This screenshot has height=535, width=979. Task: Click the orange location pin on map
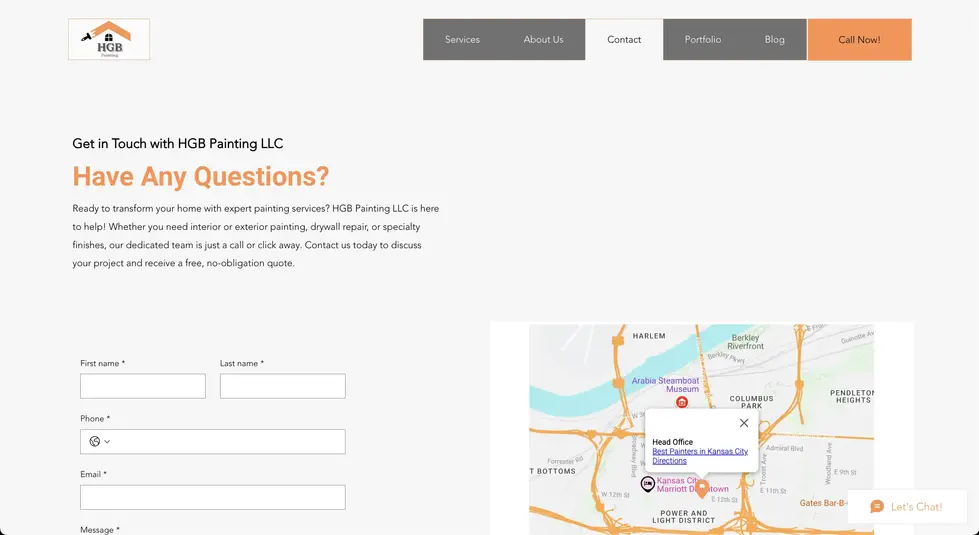pos(702,489)
